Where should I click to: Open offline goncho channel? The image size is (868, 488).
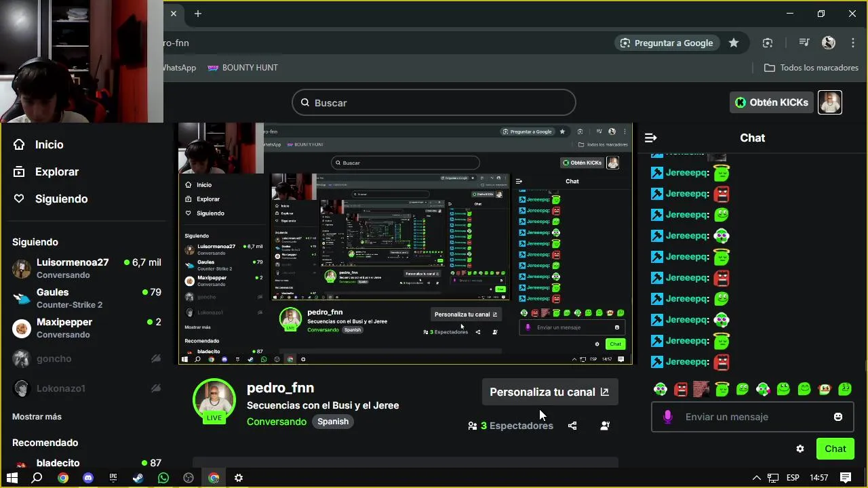pos(87,359)
